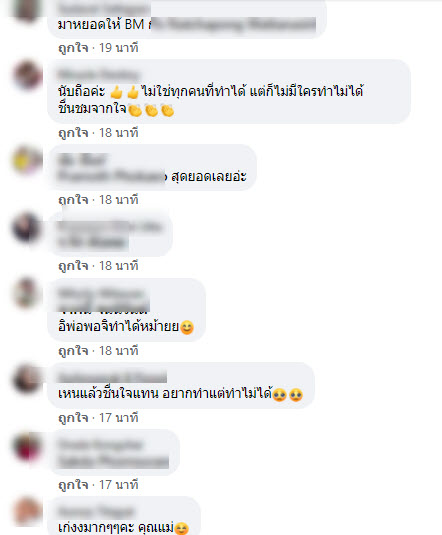Like the "นับถือค่ะ" comment via ถูกใจ
The image size is (442, 535).
click(73, 133)
